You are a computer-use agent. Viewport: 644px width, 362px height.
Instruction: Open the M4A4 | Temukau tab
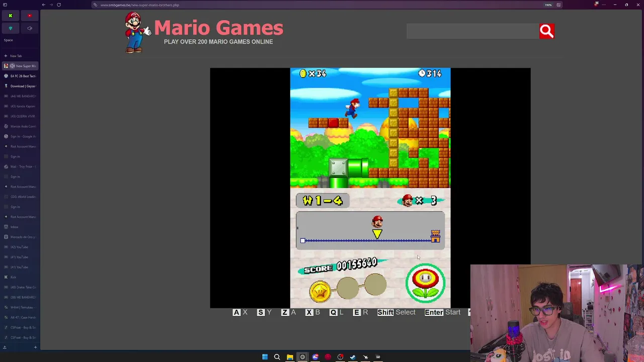(x=19, y=307)
